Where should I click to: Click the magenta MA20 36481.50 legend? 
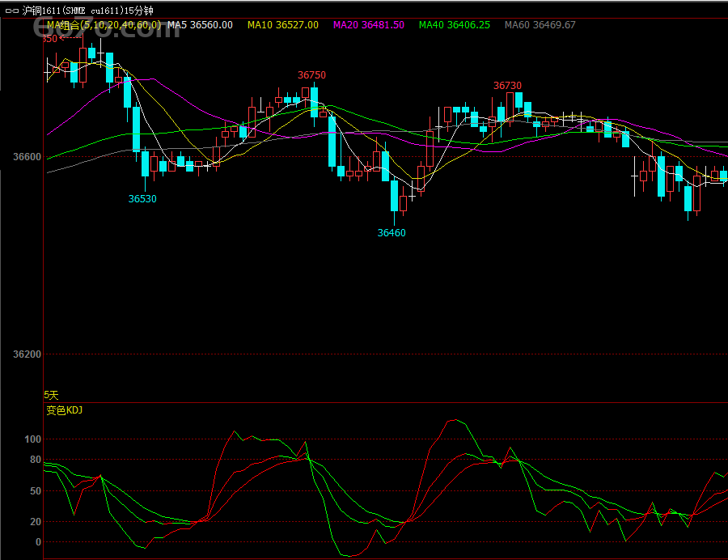pos(371,25)
